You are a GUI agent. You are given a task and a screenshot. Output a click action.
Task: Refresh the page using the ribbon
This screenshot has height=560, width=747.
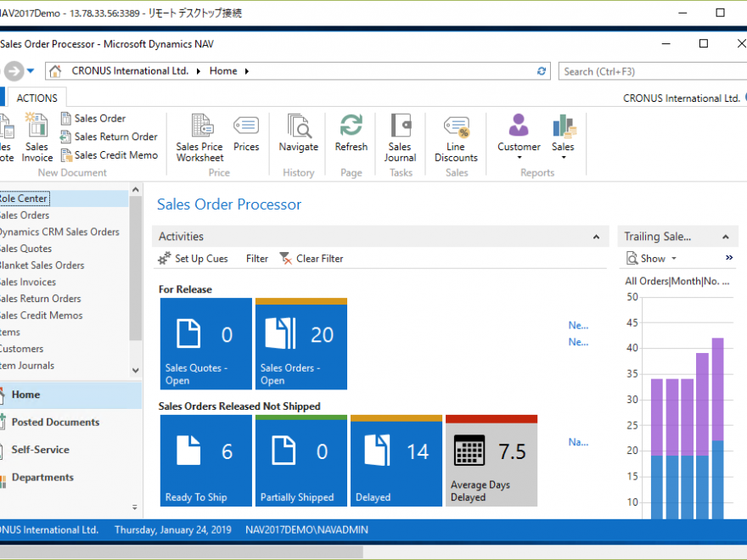(351, 133)
